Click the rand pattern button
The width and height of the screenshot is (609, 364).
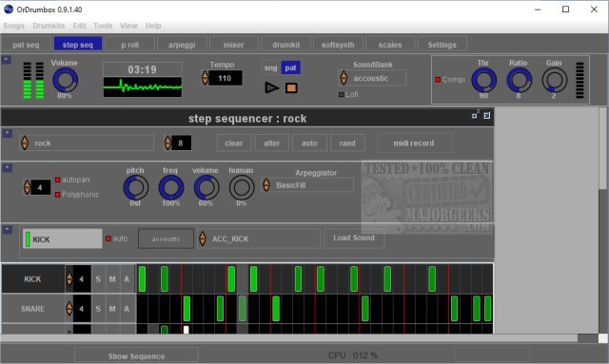347,144
